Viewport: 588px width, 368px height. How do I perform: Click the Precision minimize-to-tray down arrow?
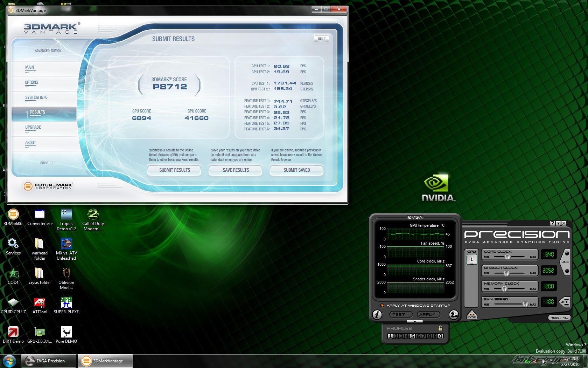558,223
